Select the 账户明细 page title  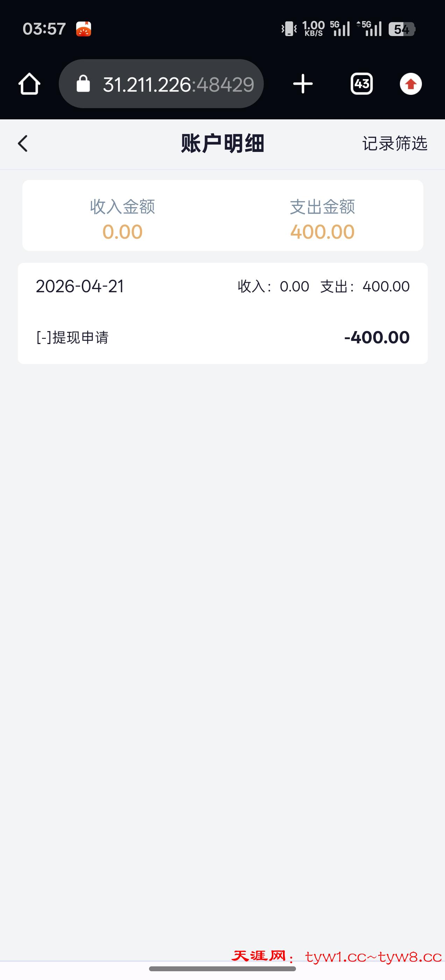click(222, 143)
